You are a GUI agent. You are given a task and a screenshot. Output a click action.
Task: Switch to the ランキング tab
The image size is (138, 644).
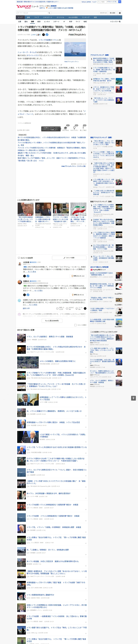pyautogui.click(x=86, y=17)
